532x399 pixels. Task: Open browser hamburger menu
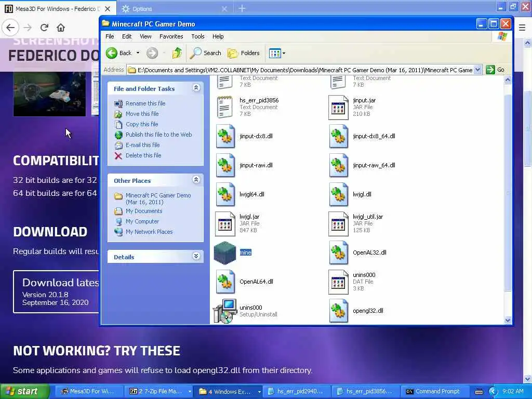tap(522, 28)
